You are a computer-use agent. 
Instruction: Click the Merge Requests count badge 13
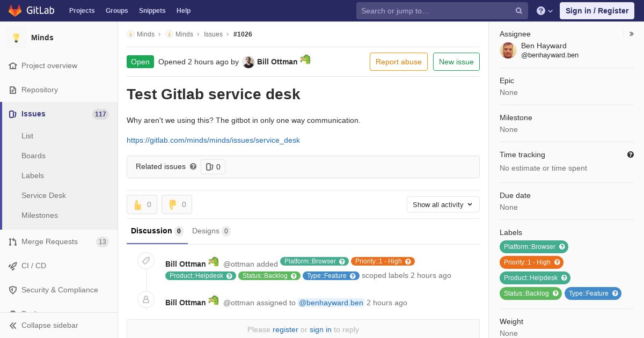pos(102,242)
